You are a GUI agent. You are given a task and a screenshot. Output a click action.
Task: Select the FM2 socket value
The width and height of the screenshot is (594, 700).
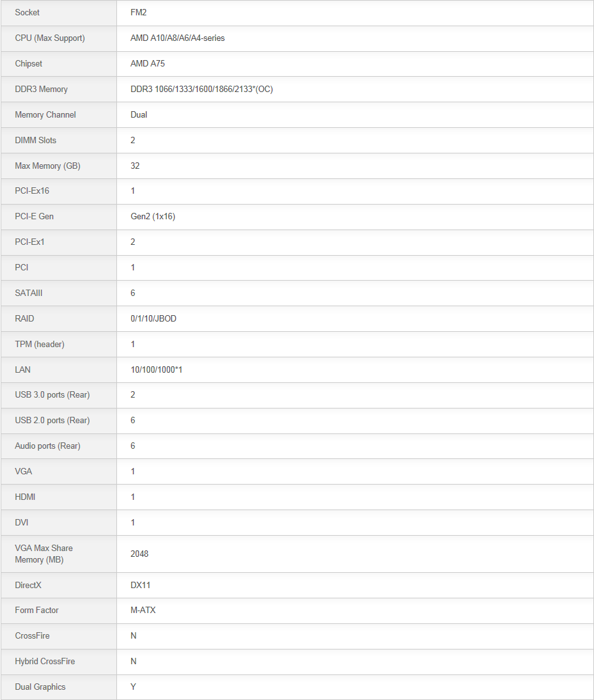pos(139,13)
